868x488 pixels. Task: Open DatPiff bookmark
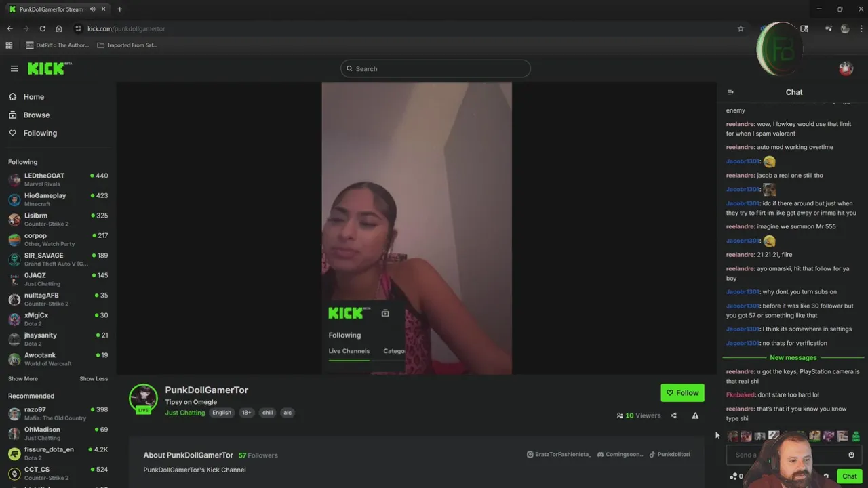tap(58, 45)
